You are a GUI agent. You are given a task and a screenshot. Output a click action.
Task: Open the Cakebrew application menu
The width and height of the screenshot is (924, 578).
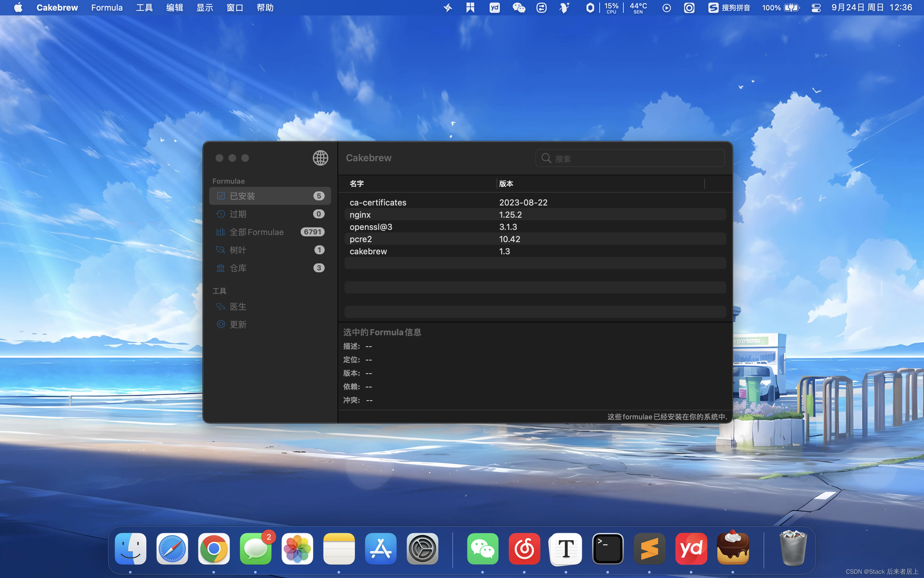(57, 8)
